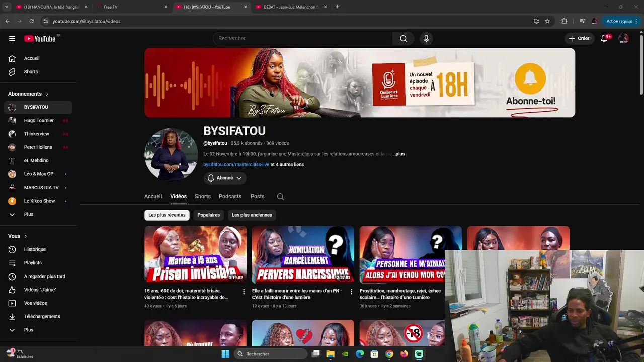Open Microsoft Edge from taskbar
The width and height of the screenshot is (644, 362).
click(x=360, y=354)
